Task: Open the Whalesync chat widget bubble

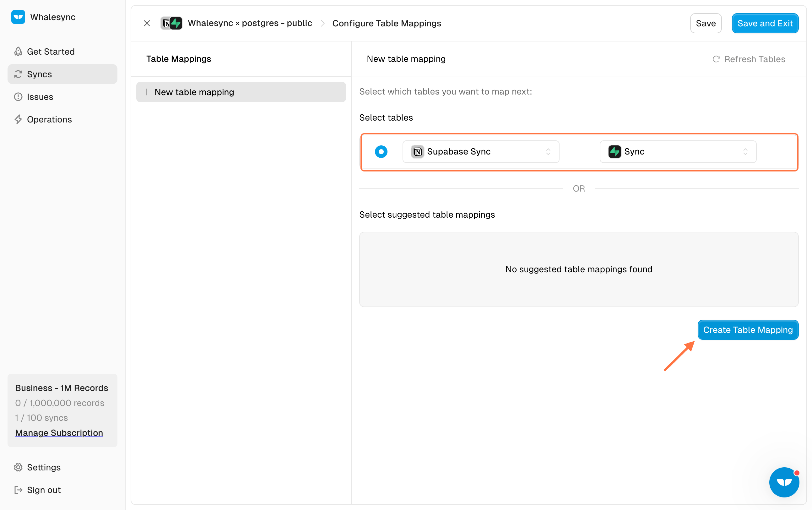Action: [x=784, y=482]
